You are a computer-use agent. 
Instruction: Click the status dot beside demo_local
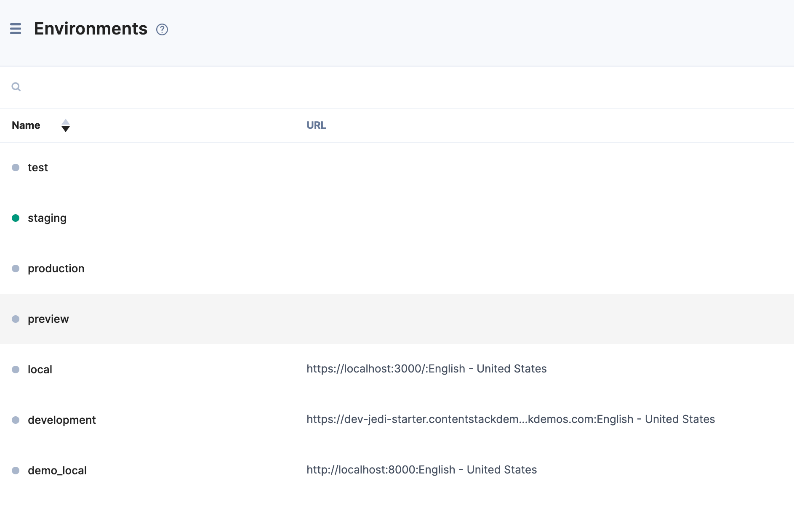click(x=16, y=471)
